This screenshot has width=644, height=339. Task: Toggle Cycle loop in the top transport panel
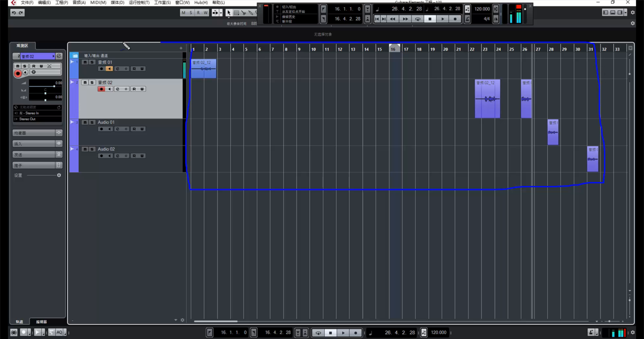click(x=418, y=19)
